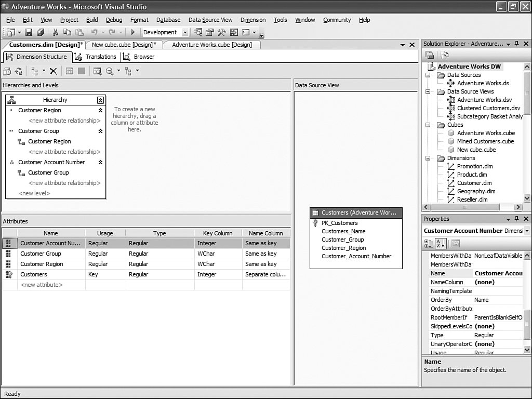
Task: Click the Start (play) toolbar icon
Action: (133, 32)
